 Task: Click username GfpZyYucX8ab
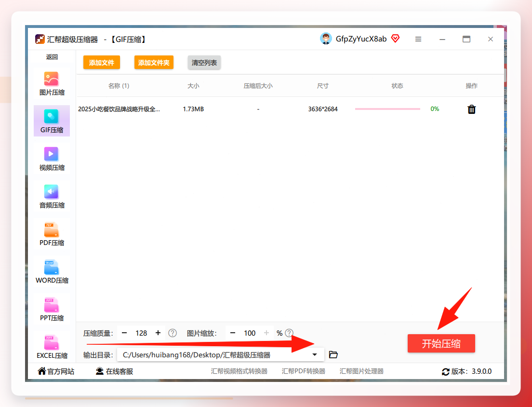[361, 39]
